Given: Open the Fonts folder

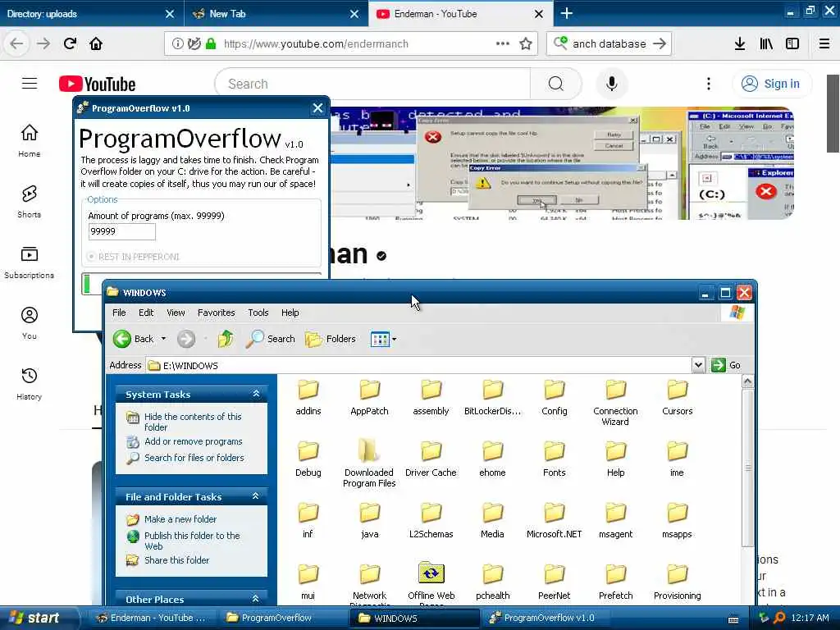Looking at the screenshot, I should [554, 459].
